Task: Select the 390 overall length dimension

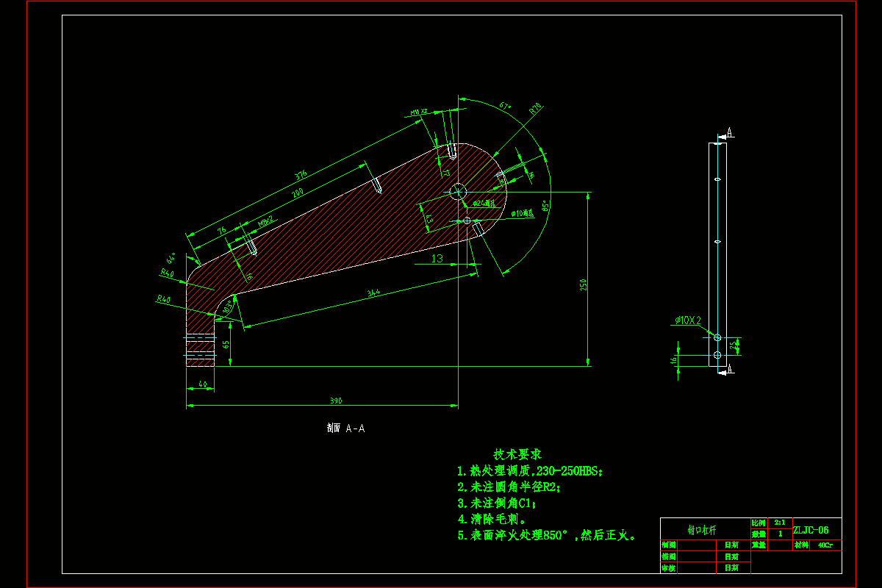Action: click(x=336, y=401)
